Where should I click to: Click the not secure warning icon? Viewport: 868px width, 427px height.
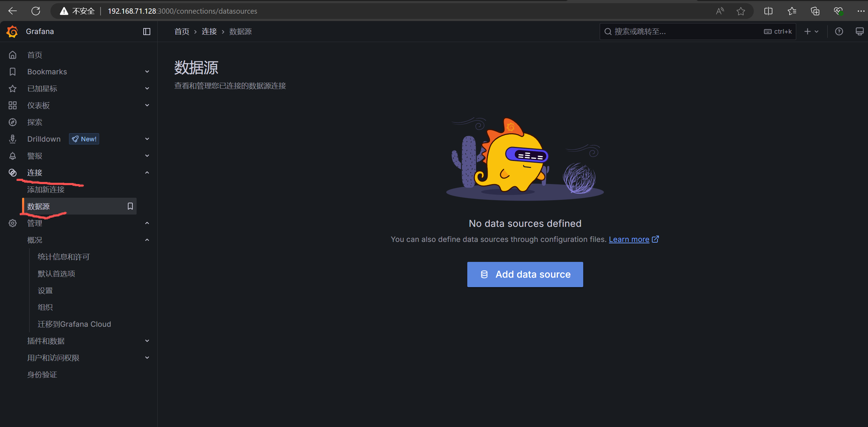pyautogui.click(x=64, y=11)
